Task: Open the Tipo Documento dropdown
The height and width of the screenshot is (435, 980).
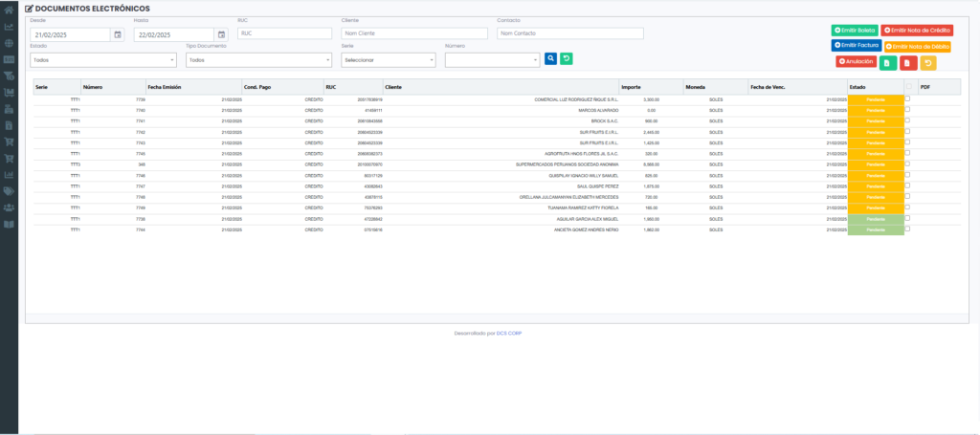Action: tap(258, 59)
